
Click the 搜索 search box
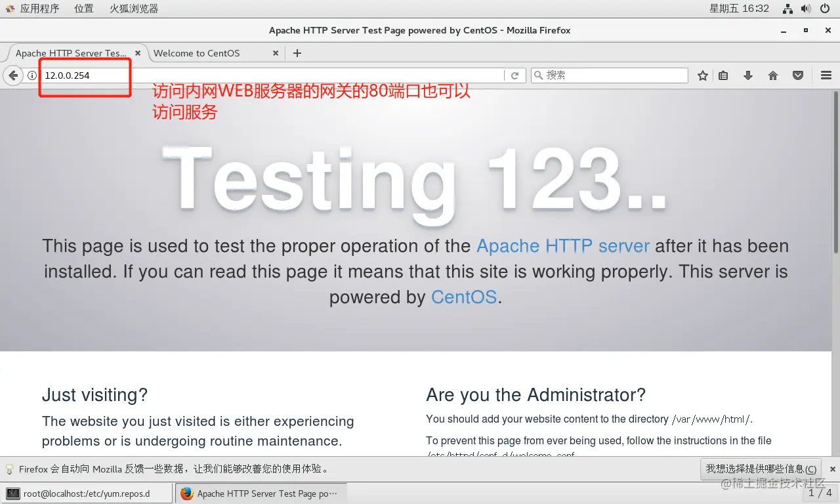[x=609, y=75]
